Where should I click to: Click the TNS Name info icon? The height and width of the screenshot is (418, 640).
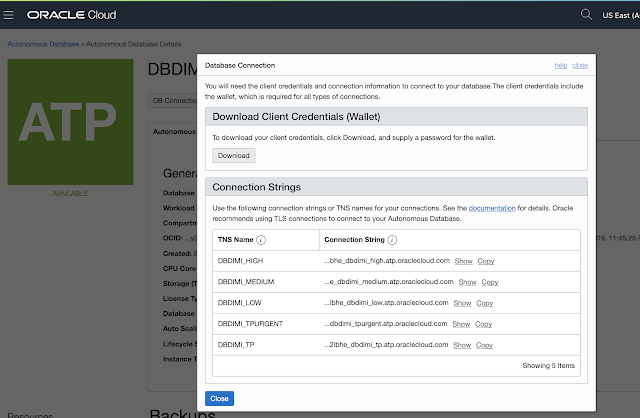click(x=261, y=240)
